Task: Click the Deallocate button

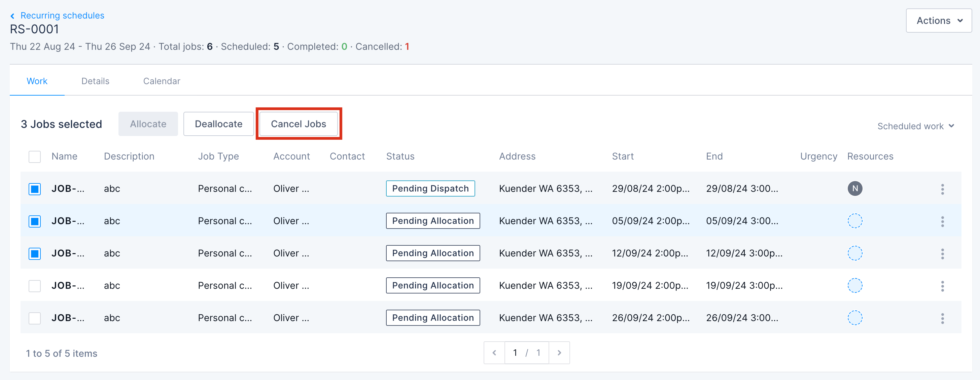Action: point(218,124)
